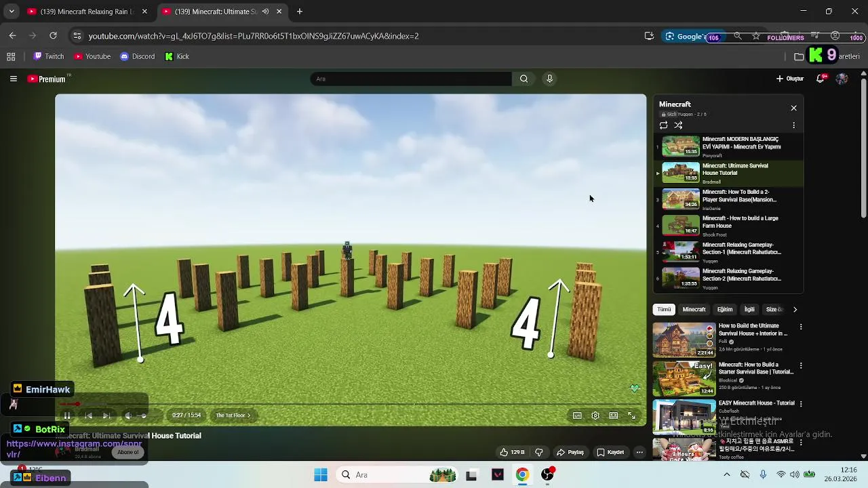This screenshot has width=868, height=488.
Task: Toggle playlist shuffle
Action: click(x=678, y=125)
